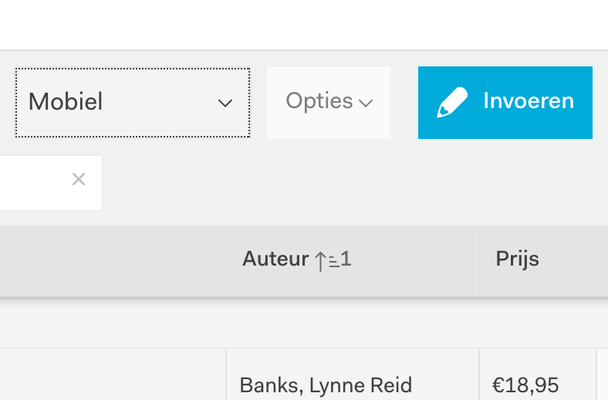Click the pencil icon on Invoeren
Screen dimensions: 608x400
[452, 102]
